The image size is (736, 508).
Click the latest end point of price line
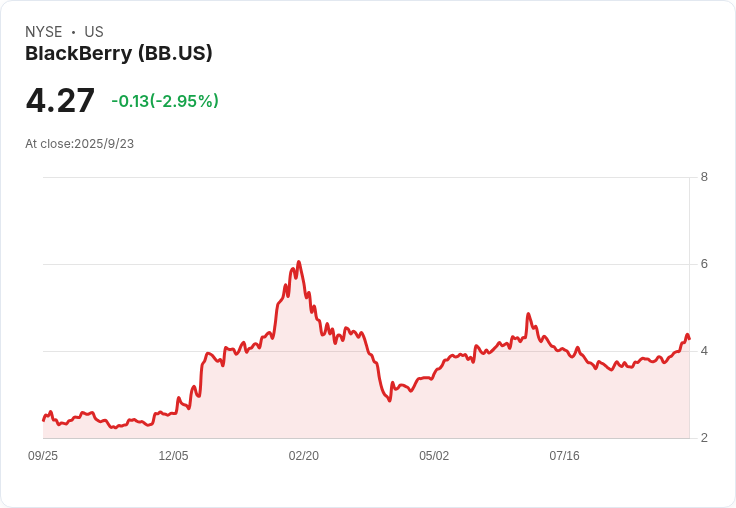coord(689,339)
